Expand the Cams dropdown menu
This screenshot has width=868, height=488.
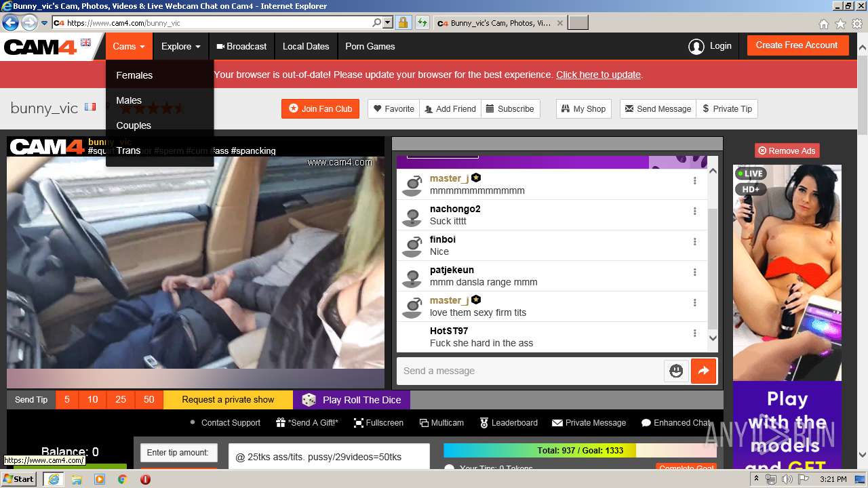point(129,47)
